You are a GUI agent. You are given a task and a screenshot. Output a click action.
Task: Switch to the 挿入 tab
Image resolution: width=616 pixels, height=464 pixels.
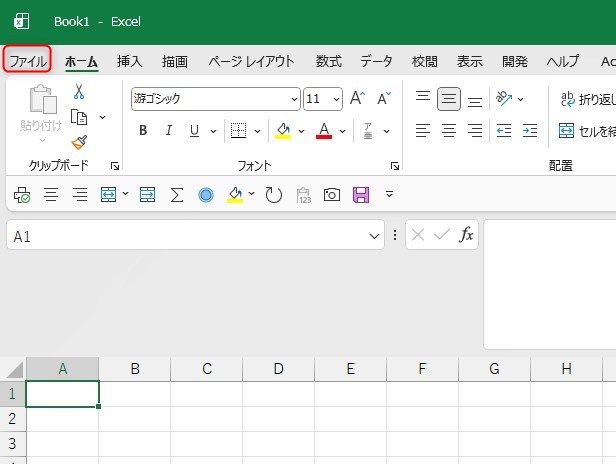pyautogui.click(x=130, y=61)
